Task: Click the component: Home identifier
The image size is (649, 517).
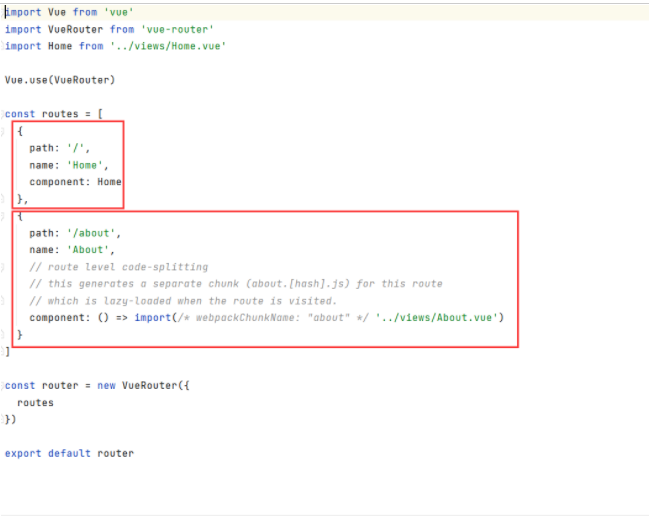Action: coord(109,182)
